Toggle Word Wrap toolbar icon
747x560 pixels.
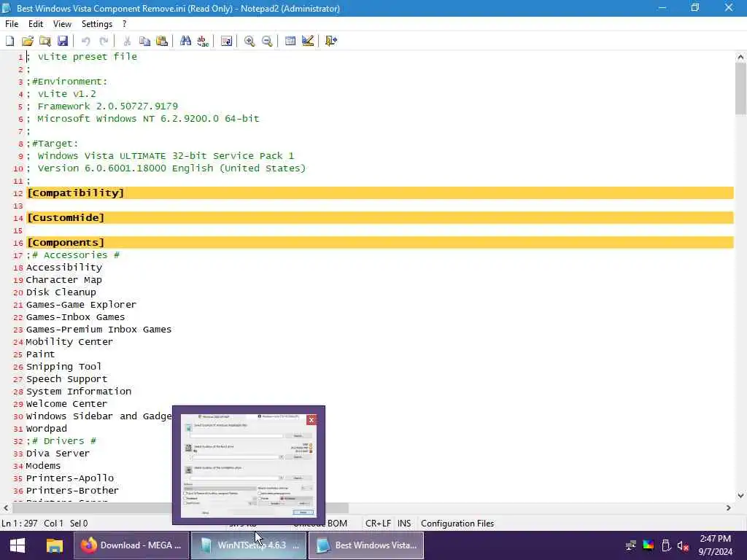227,41
